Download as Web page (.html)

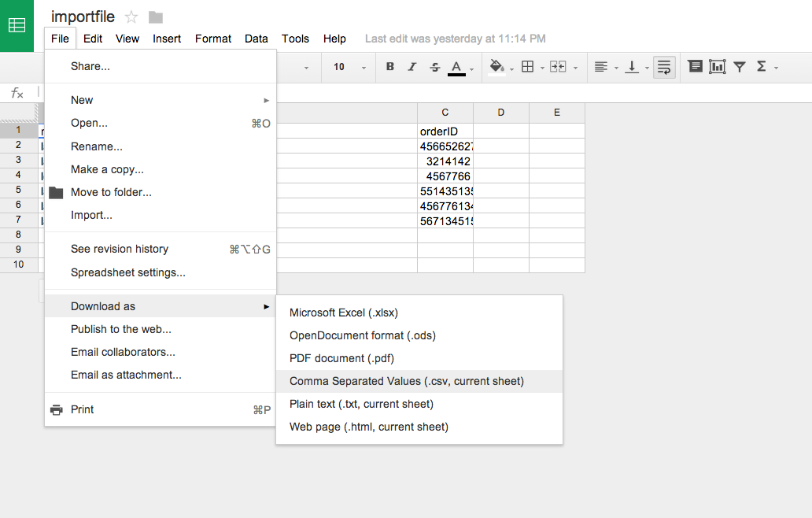coord(419,427)
